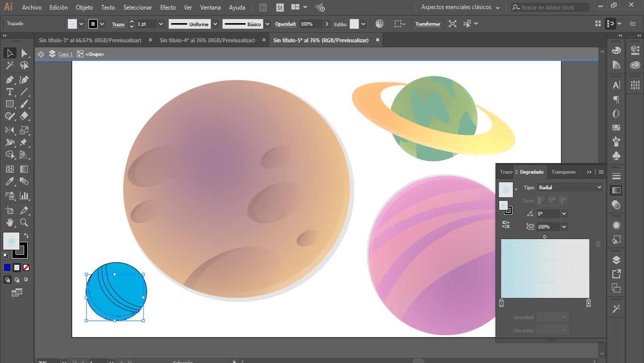Image resolution: width=644 pixels, height=363 pixels.
Task: Select the Curvature tool
Action: pyautogui.click(x=24, y=80)
